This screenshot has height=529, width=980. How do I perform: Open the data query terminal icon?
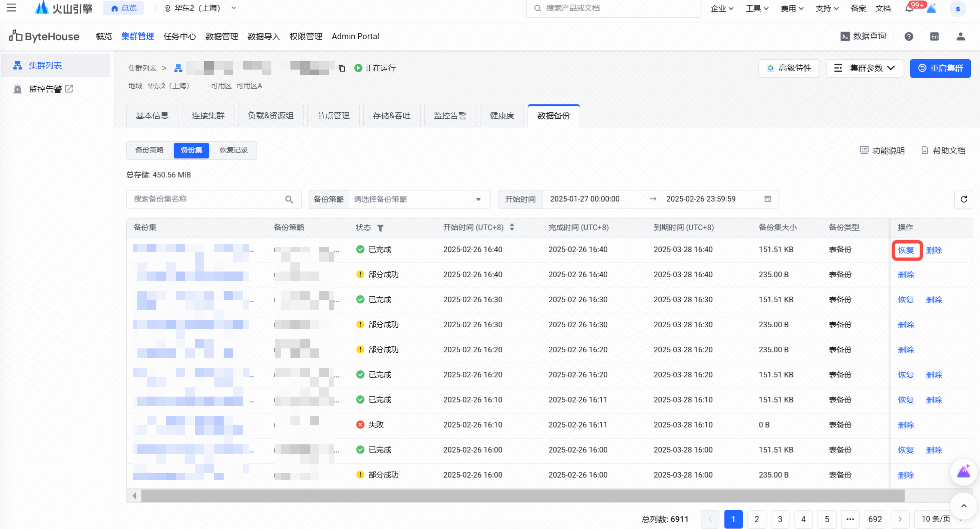[x=845, y=36]
